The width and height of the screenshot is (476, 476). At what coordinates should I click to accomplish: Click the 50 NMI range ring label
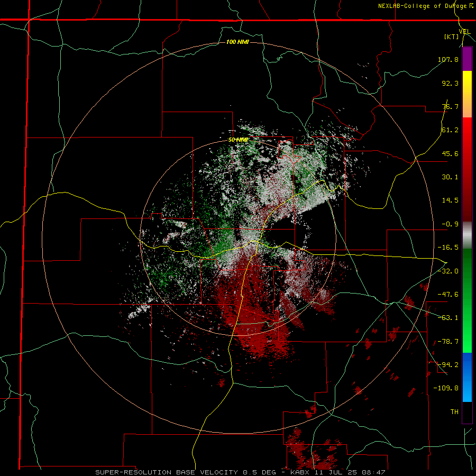point(239,140)
